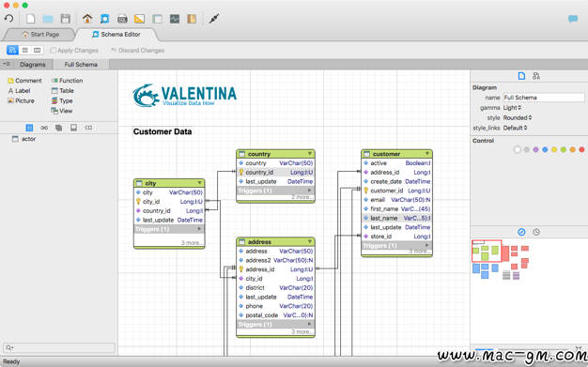Open the gamma Light dropdown
The height and width of the screenshot is (367, 588).
512,108
